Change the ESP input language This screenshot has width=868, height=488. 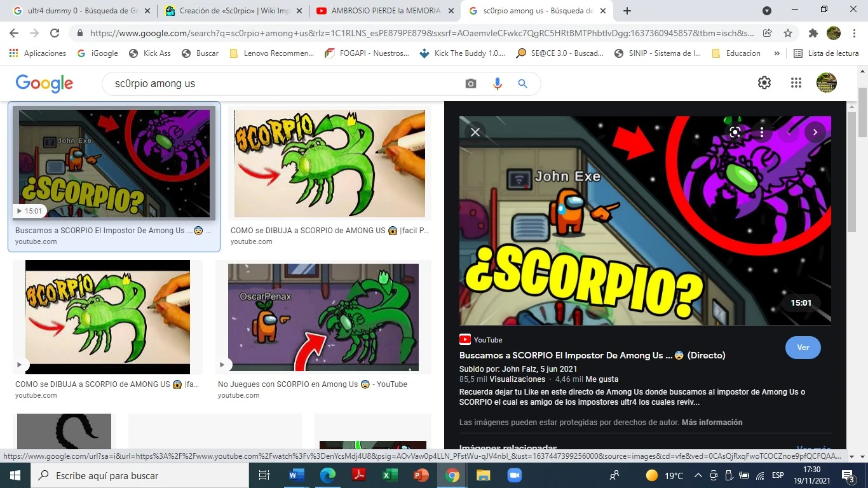click(x=778, y=475)
